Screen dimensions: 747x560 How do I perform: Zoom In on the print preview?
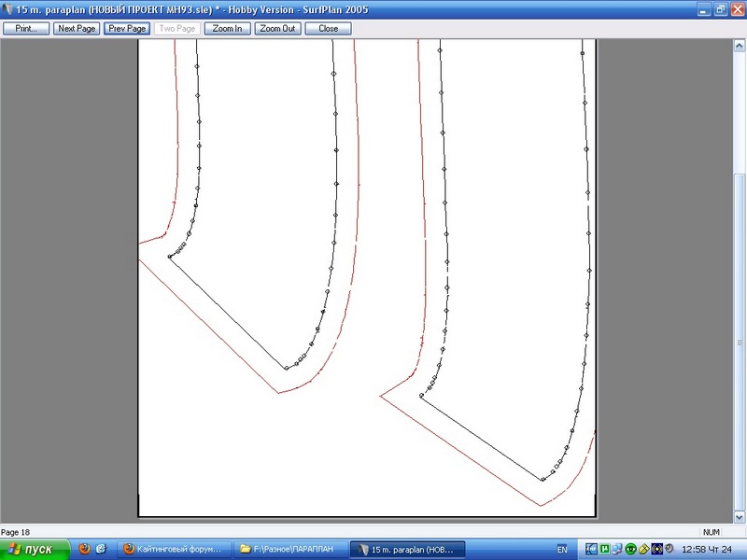(228, 29)
